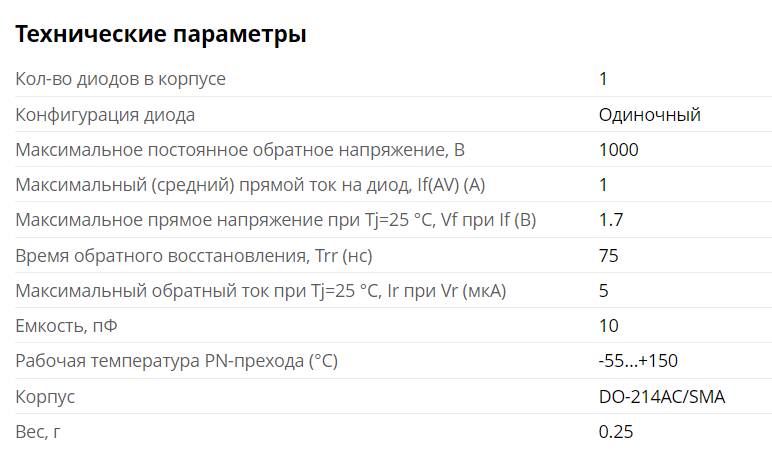Click the capacitance value 10
The image size is (772, 455).
pyautogui.click(x=609, y=326)
